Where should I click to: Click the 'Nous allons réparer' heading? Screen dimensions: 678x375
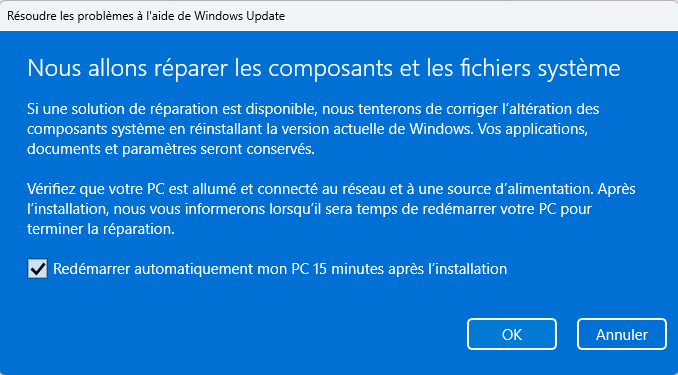[x=324, y=68]
